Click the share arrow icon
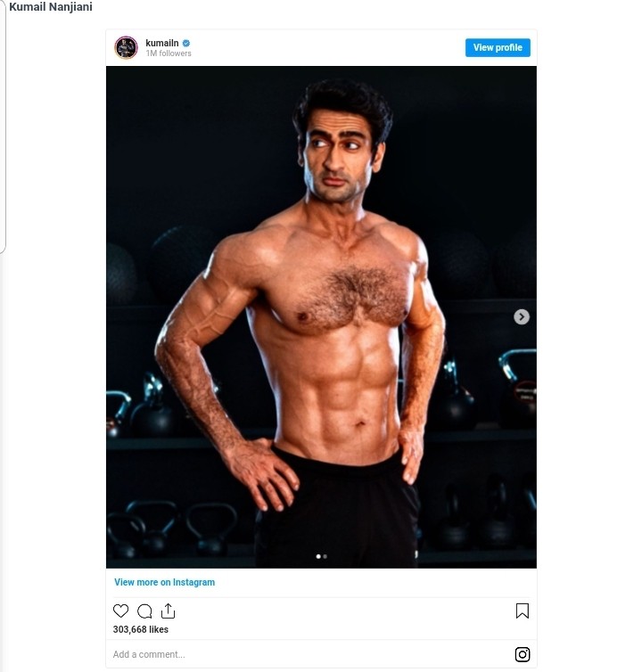 pos(168,611)
